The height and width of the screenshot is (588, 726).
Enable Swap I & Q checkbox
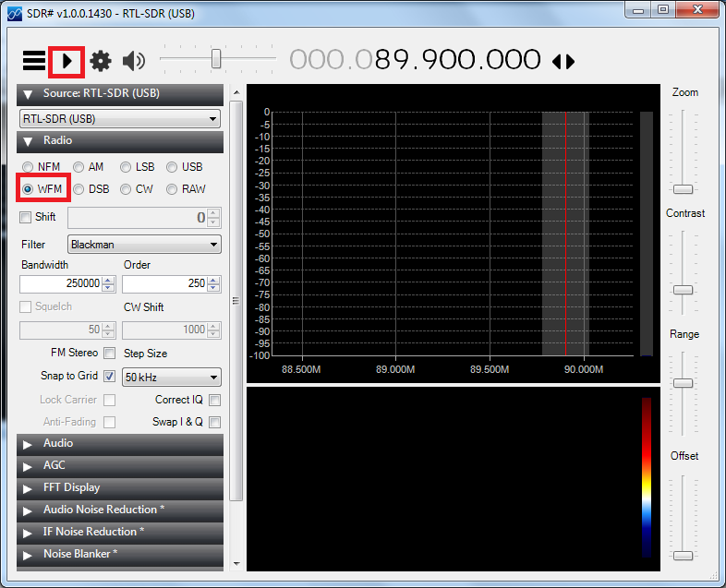pyautogui.click(x=215, y=422)
